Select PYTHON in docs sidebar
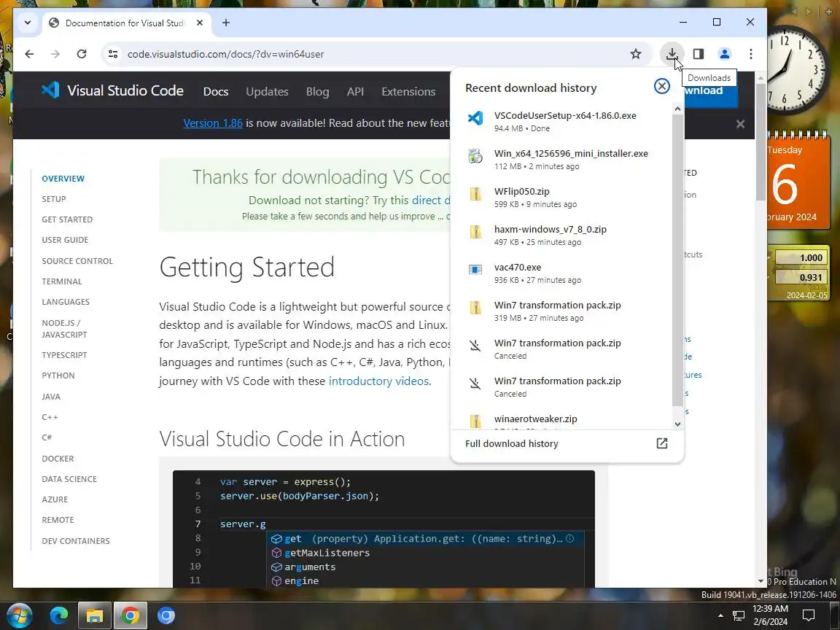The height and width of the screenshot is (630, 840). tap(58, 376)
